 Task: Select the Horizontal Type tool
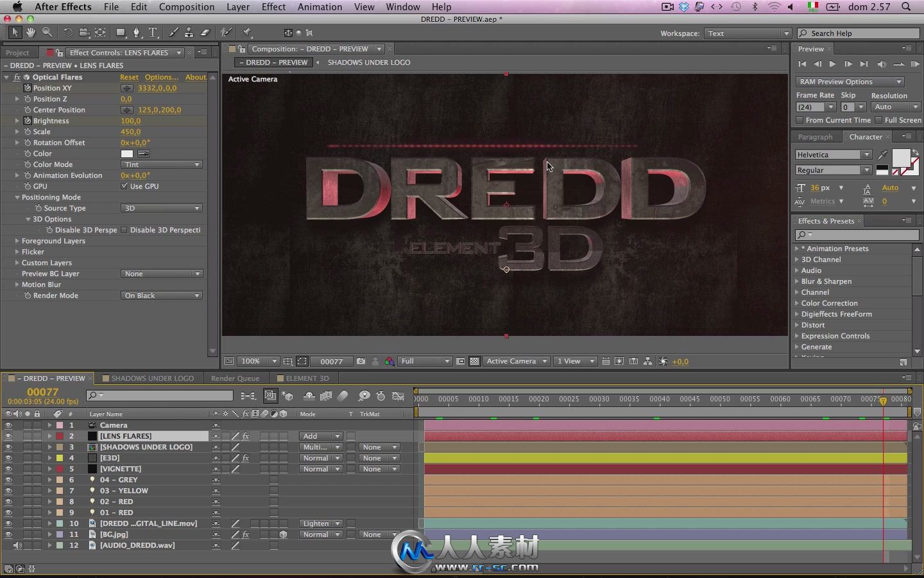click(153, 32)
